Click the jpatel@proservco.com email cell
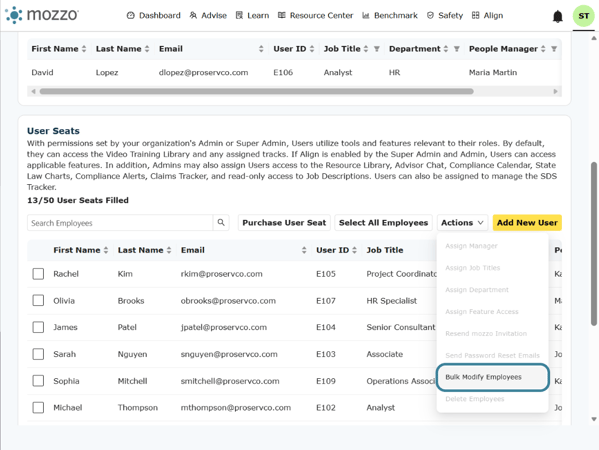The width and height of the screenshot is (599, 450). [x=224, y=327]
